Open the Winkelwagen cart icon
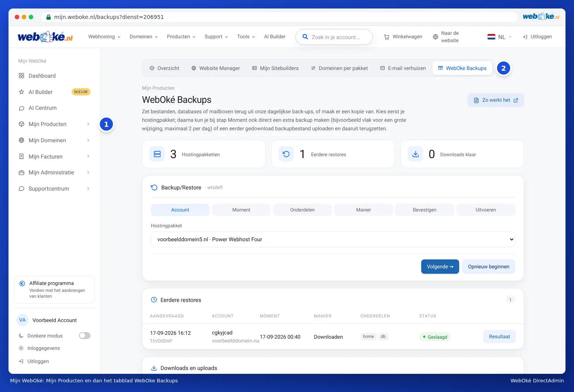 386,37
